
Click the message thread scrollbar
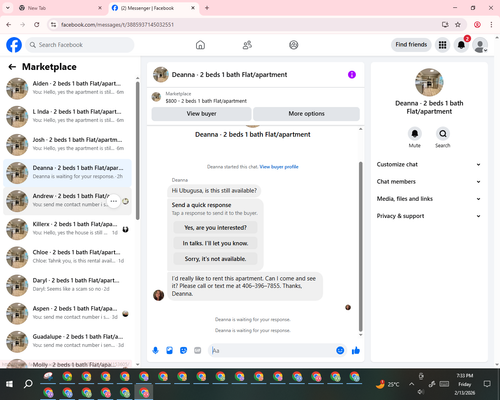pos(360,247)
